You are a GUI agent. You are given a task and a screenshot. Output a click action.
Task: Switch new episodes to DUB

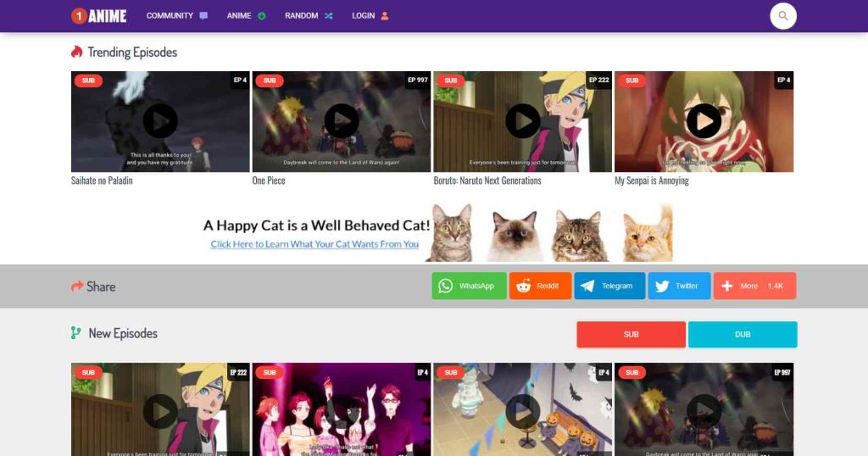pos(743,334)
